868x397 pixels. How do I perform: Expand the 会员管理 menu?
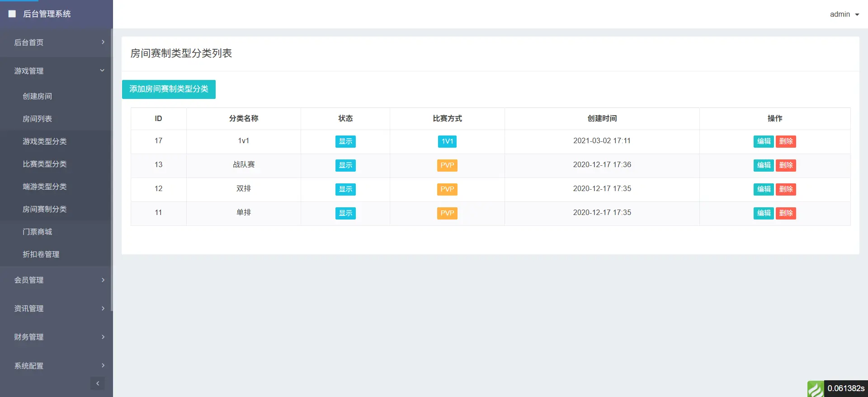coord(57,280)
